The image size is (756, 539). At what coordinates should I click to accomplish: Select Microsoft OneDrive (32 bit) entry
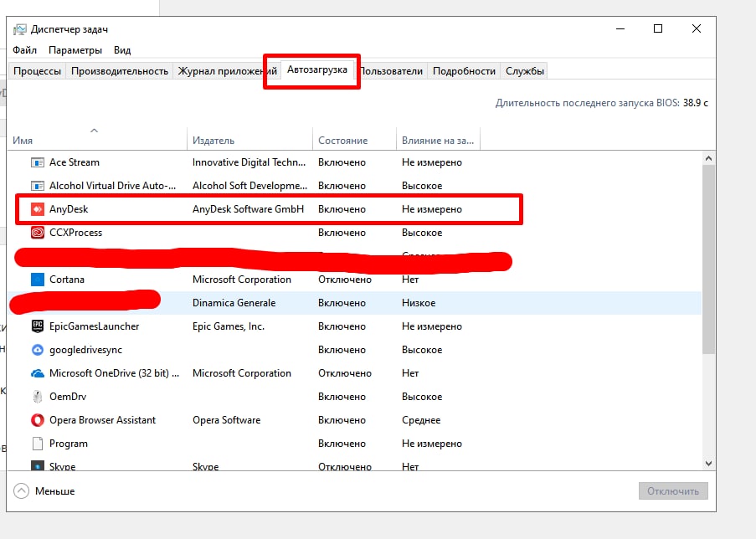click(x=114, y=373)
